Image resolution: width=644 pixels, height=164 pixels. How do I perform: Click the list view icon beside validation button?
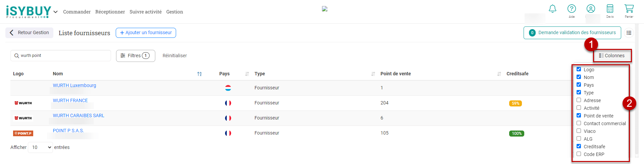tap(629, 33)
